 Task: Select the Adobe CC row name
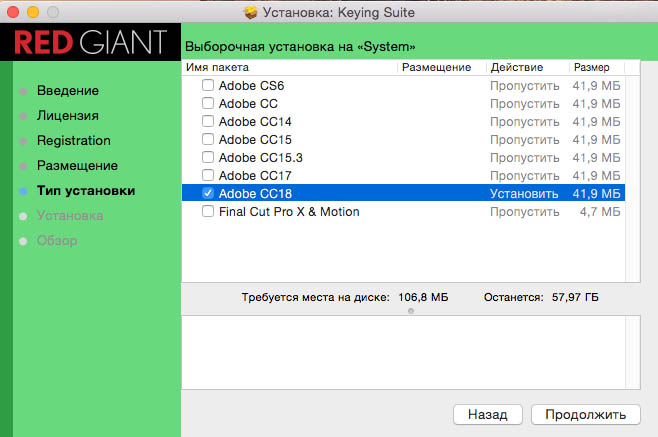click(x=248, y=104)
